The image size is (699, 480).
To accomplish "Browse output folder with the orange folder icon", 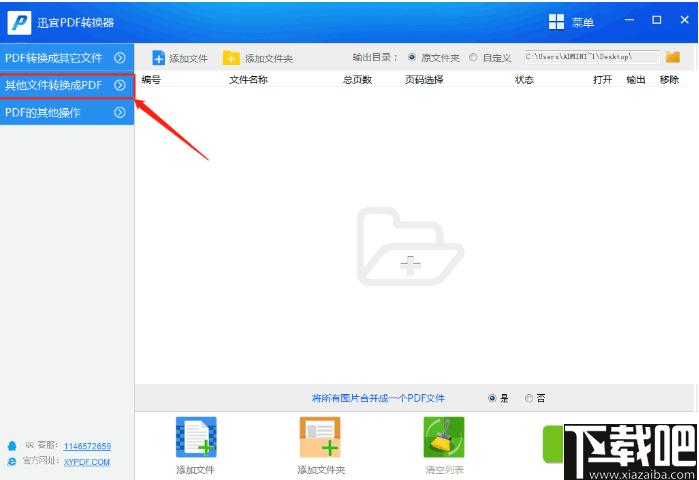I will tap(672, 57).
